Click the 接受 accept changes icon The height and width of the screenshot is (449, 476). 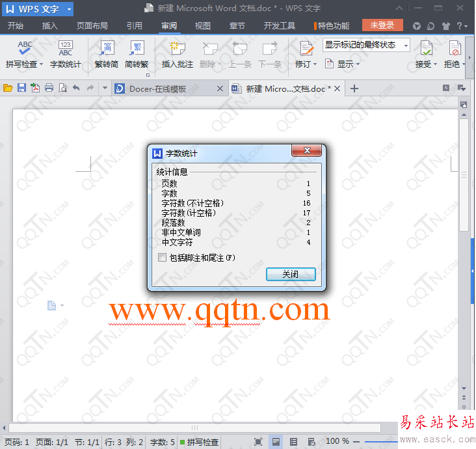(426, 48)
